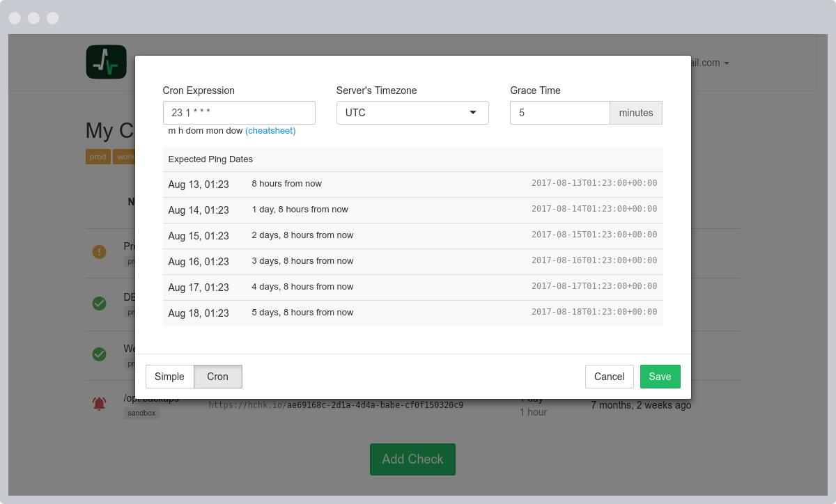Click the tag badge next to prod
The width and height of the screenshot is (836, 504).
[125, 156]
